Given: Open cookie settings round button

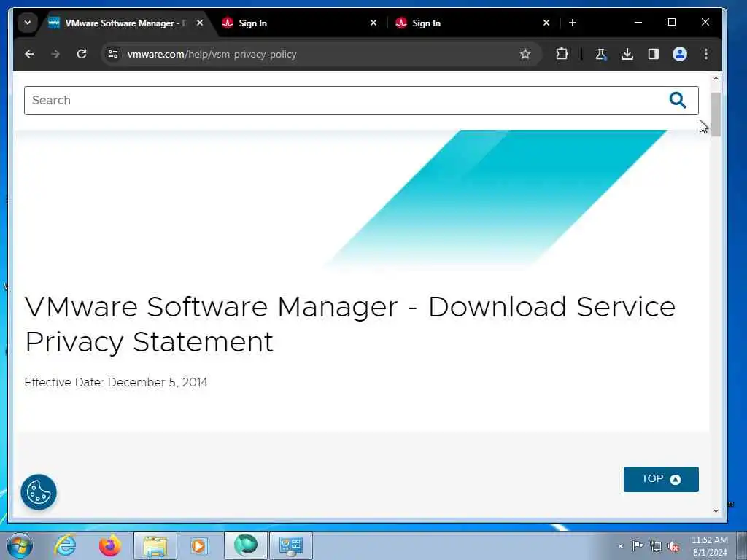Looking at the screenshot, I should coord(39,492).
